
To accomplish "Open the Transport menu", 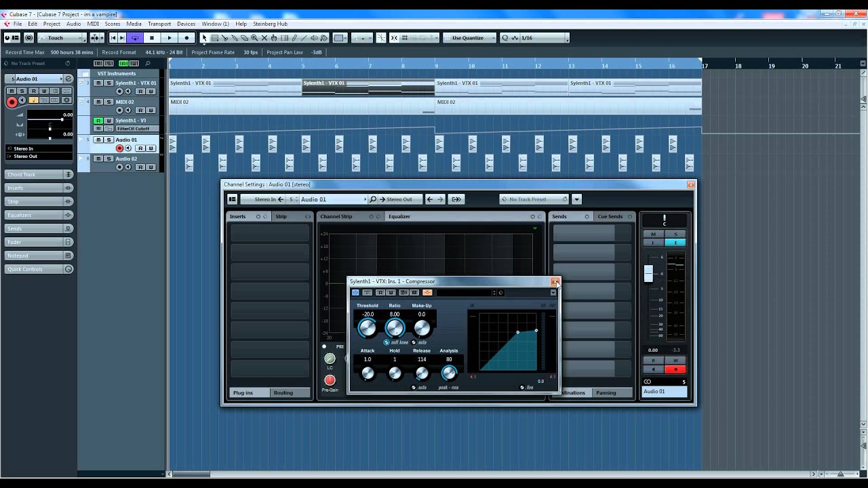I will [x=159, y=24].
